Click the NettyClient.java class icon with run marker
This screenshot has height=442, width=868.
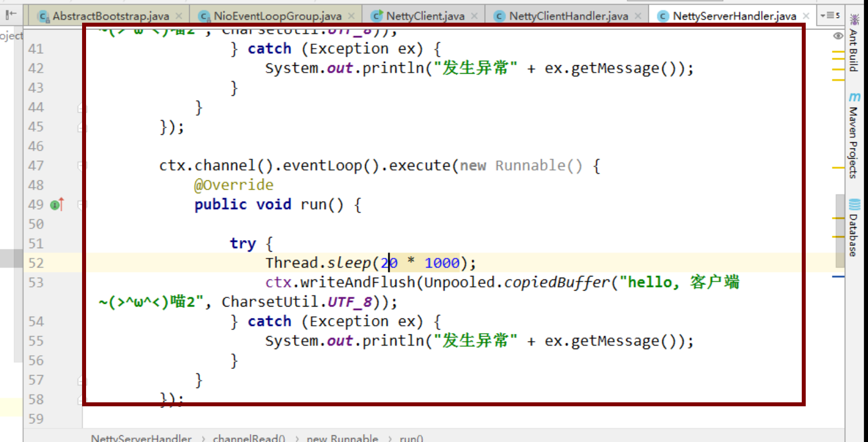[378, 16]
